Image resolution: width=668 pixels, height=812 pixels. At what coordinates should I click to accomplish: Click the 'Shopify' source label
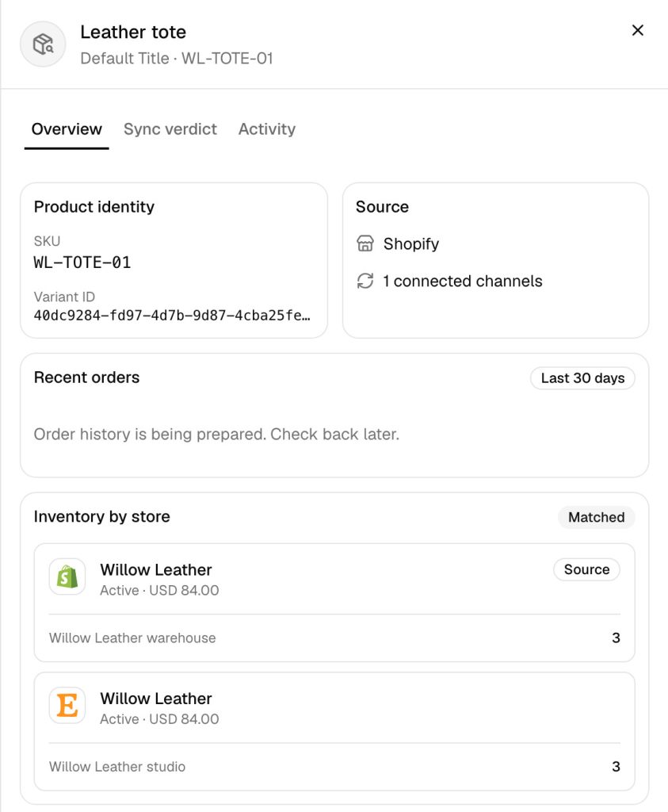tap(411, 244)
